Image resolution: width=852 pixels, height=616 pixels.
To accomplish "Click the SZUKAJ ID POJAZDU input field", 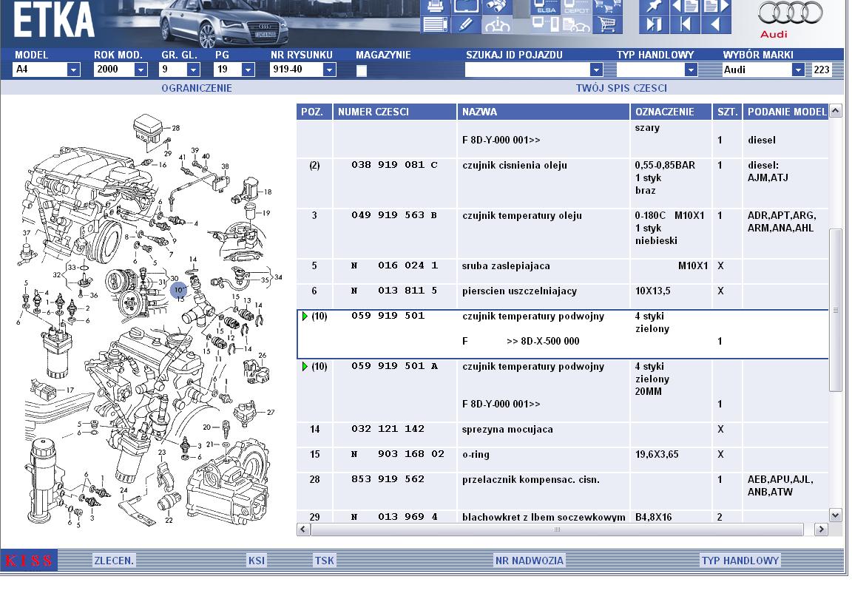I will [x=527, y=70].
